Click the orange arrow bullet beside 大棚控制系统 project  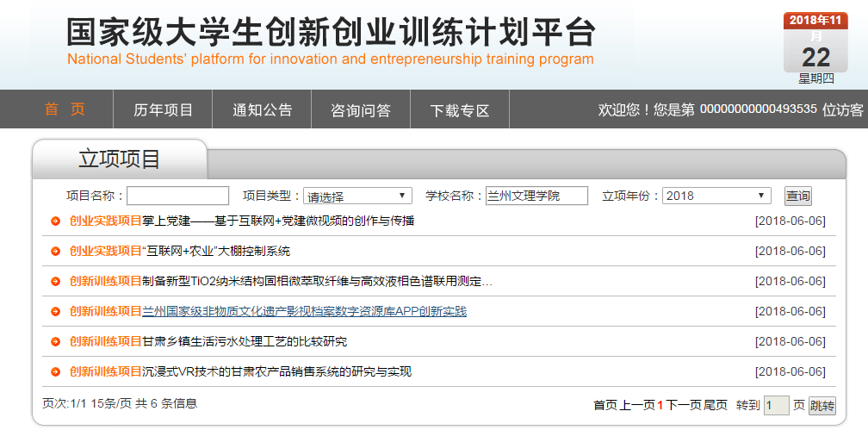point(55,252)
